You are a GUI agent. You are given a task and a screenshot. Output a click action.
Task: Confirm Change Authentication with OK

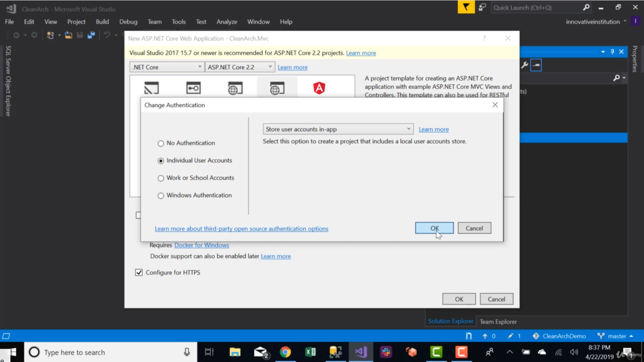click(x=434, y=228)
